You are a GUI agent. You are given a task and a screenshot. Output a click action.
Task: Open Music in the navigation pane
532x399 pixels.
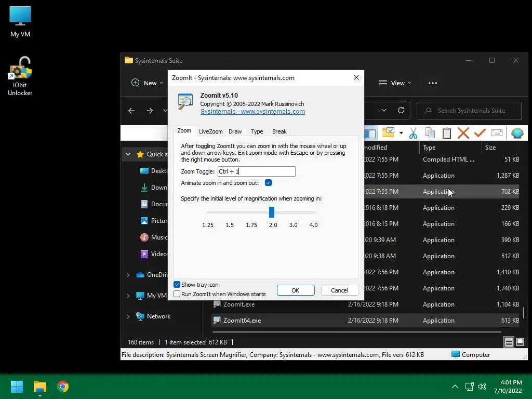coord(154,237)
